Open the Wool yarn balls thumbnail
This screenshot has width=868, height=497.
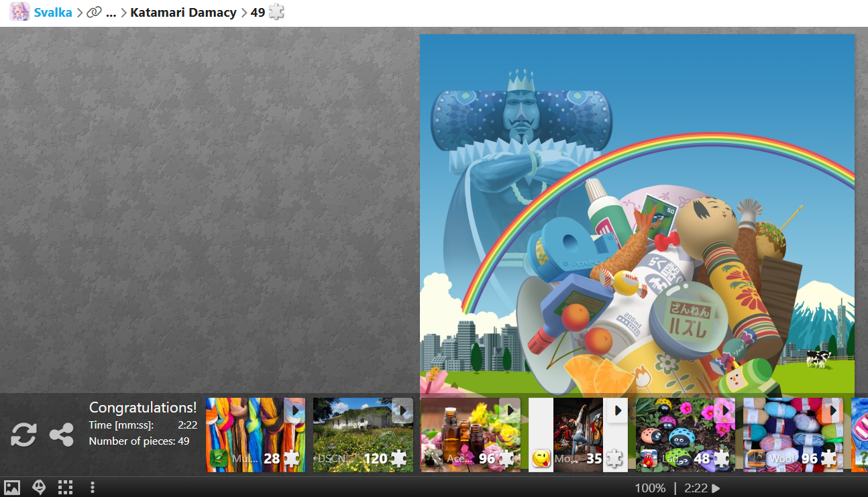[x=793, y=435]
